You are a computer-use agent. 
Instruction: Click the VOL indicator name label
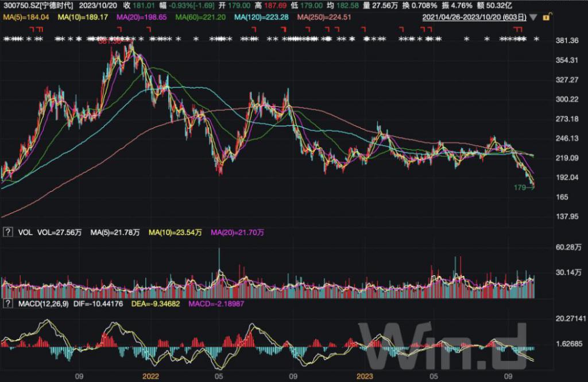(25, 232)
